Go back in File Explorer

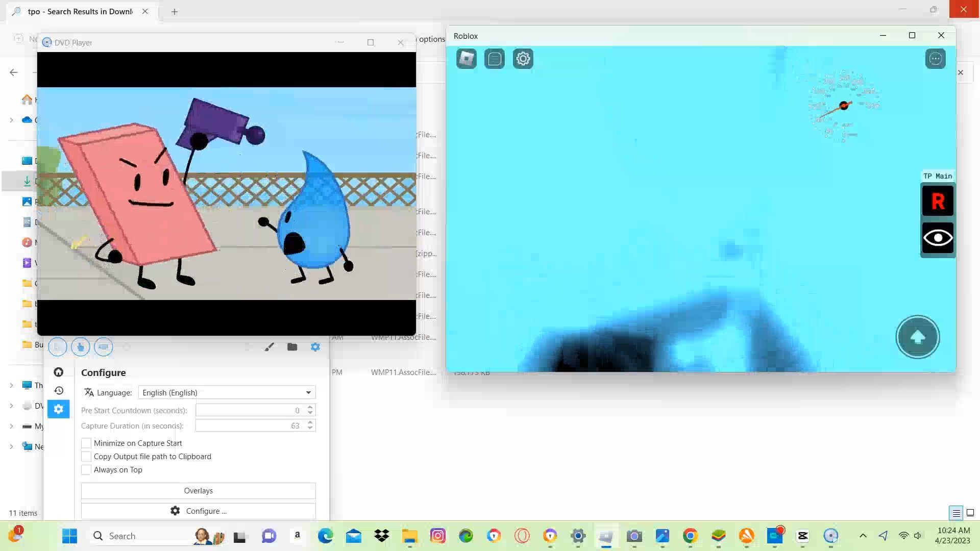(14, 72)
